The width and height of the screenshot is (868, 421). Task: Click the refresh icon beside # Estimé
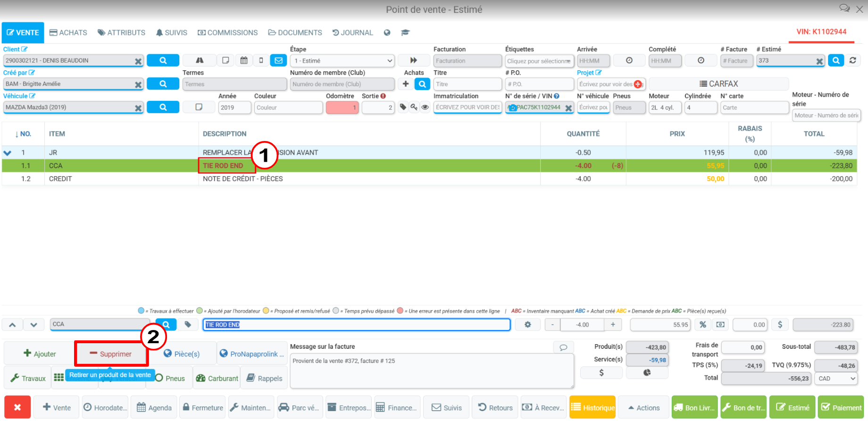click(853, 60)
